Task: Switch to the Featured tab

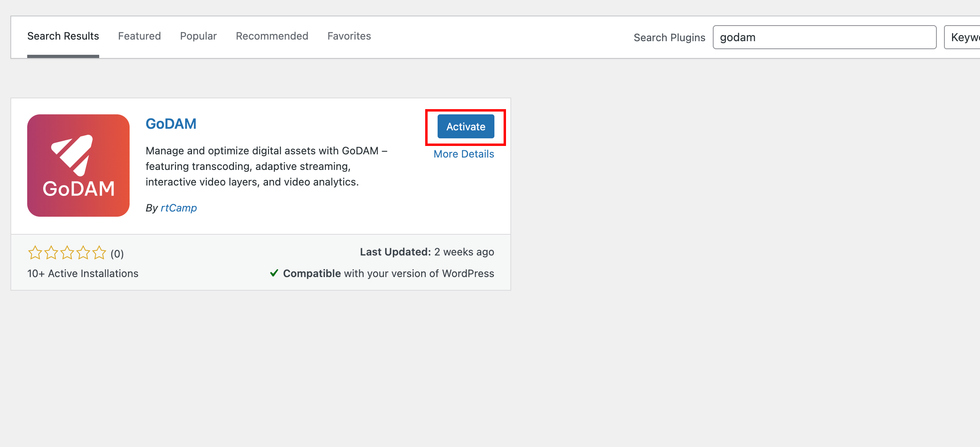Action: click(139, 36)
